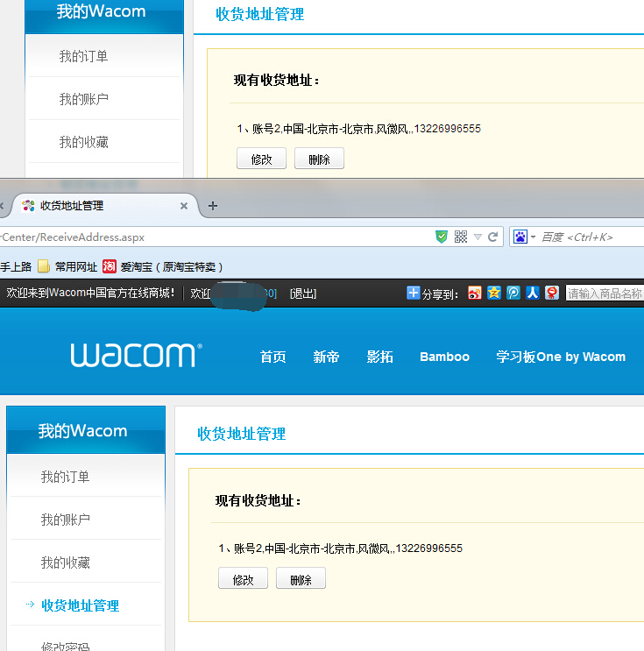Image resolution: width=644 pixels, height=651 pixels.
Task: Click the red 淘 bookmark icon
Action: [110, 266]
